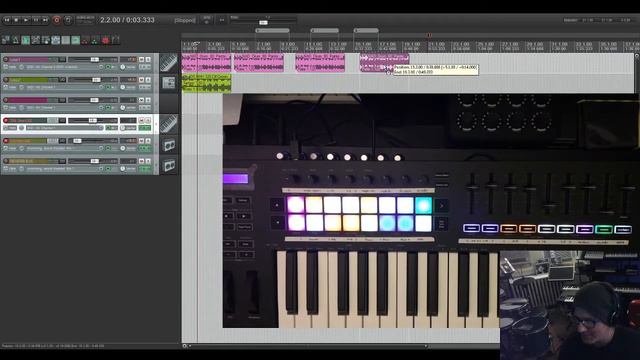Select the green media item on track two

click(207, 83)
